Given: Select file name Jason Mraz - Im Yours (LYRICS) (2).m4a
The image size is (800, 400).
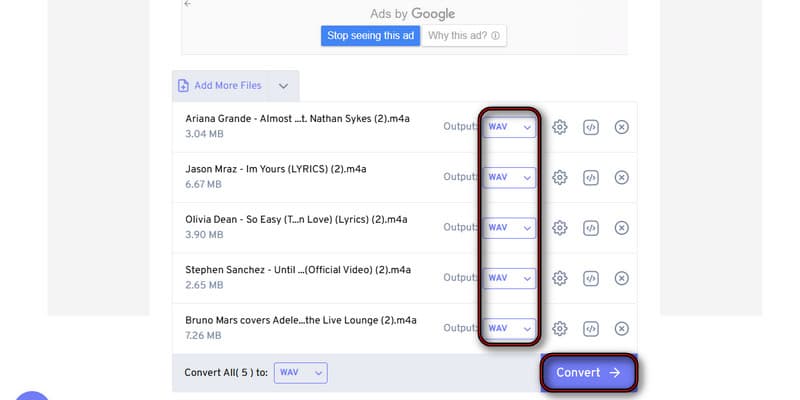Looking at the screenshot, I should pyautogui.click(x=276, y=169).
